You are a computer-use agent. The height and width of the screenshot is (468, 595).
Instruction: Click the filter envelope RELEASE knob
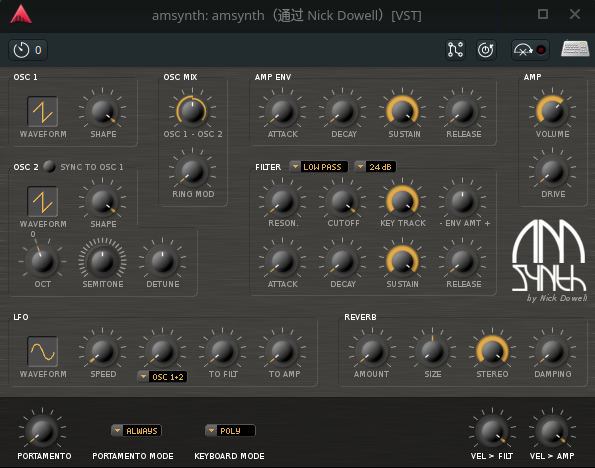[x=462, y=261]
